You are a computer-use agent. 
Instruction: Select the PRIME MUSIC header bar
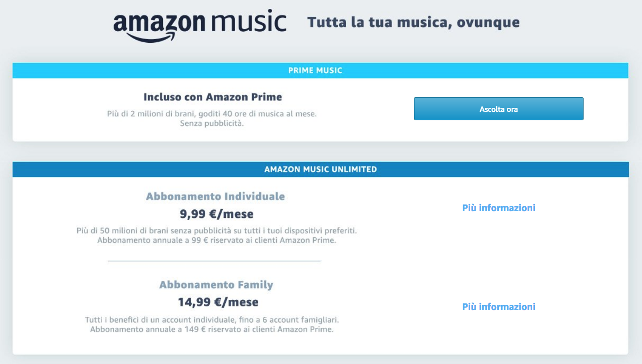320,70
